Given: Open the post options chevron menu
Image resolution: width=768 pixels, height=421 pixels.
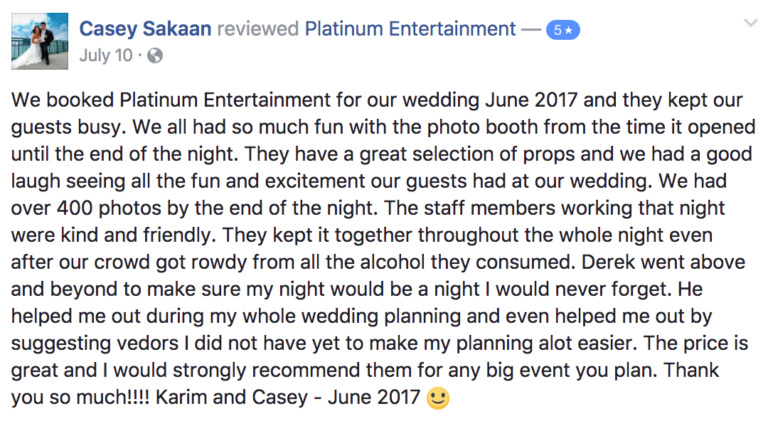Looking at the screenshot, I should (x=749, y=24).
